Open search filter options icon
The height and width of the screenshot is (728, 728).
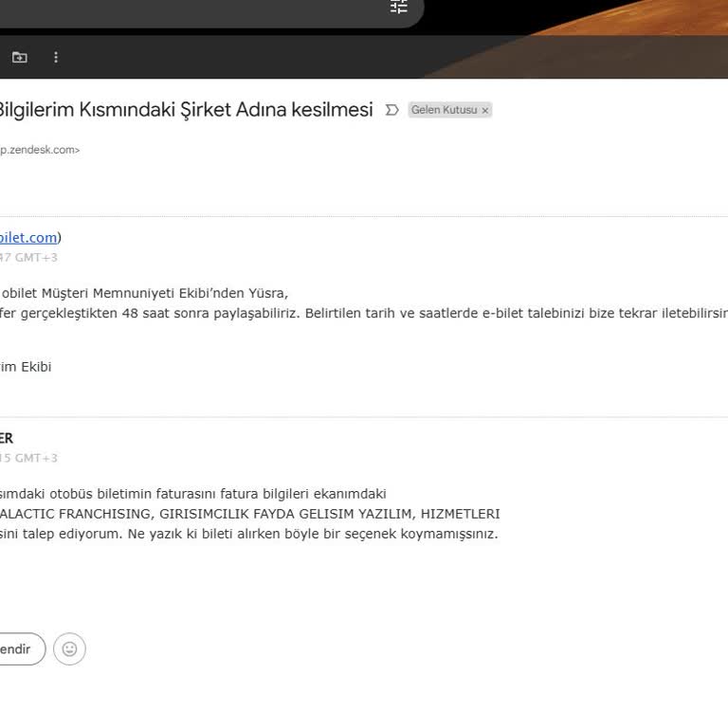[x=399, y=7]
